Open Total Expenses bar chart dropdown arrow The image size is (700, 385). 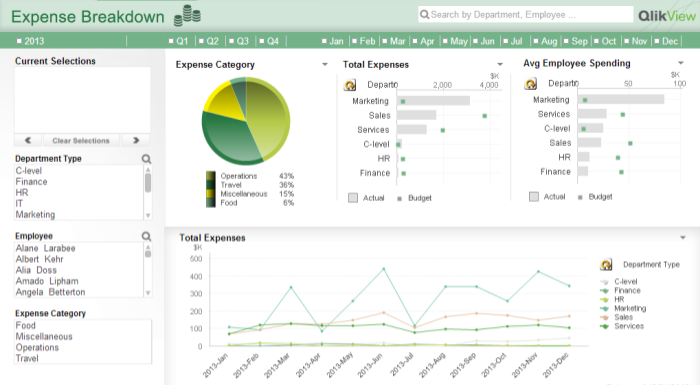tap(500, 65)
